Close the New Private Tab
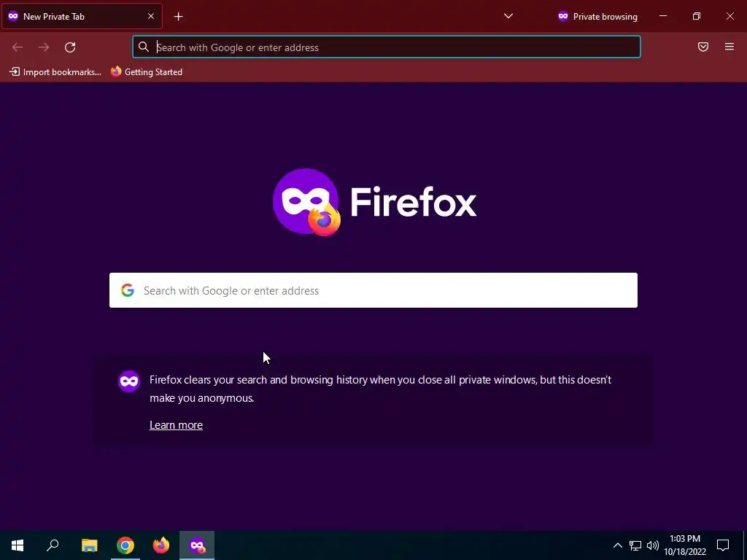The image size is (747, 560). click(x=150, y=16)
